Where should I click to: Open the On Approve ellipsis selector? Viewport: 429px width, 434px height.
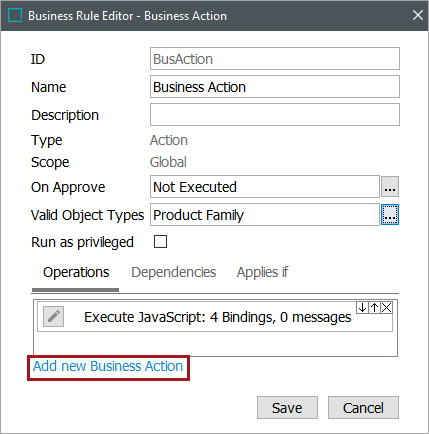pos(390,187)
